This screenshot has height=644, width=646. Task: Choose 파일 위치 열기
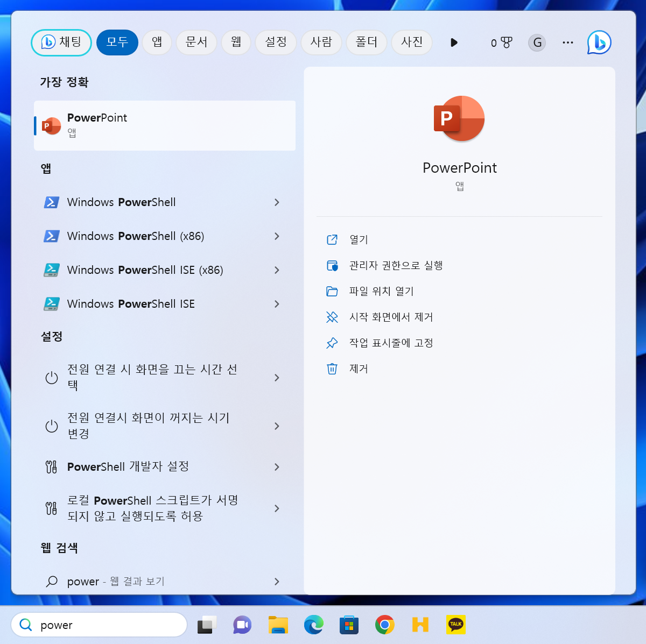tap(381, 291)
